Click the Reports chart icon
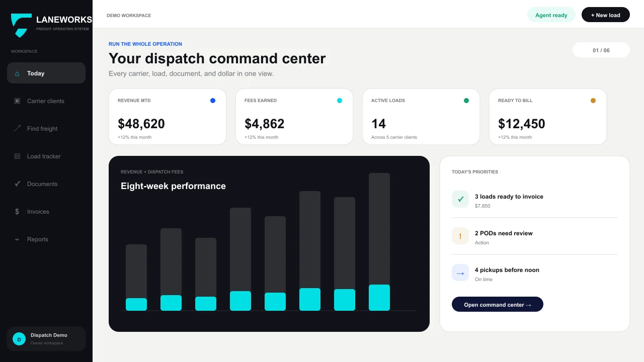 (17, 239)
